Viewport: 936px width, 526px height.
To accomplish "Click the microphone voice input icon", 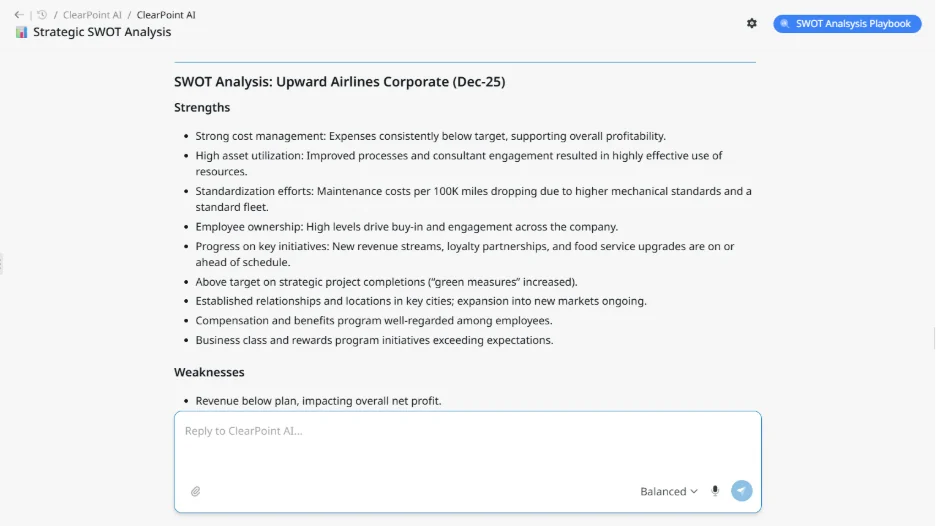I will tap(715, 491).
